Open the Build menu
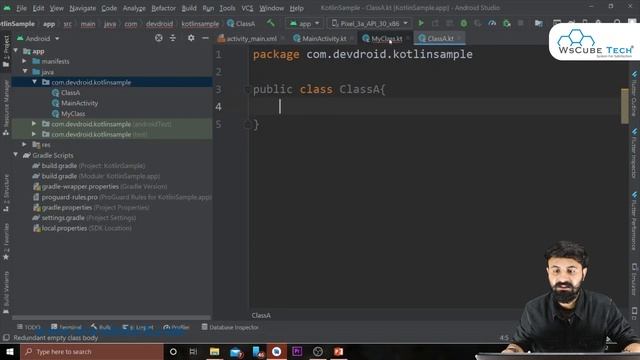 click(189, 8)
